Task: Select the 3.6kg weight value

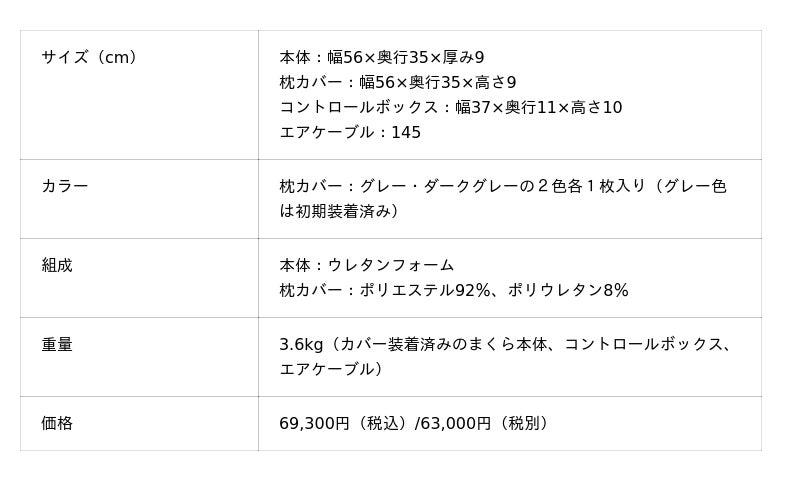Action: (300, 344)
